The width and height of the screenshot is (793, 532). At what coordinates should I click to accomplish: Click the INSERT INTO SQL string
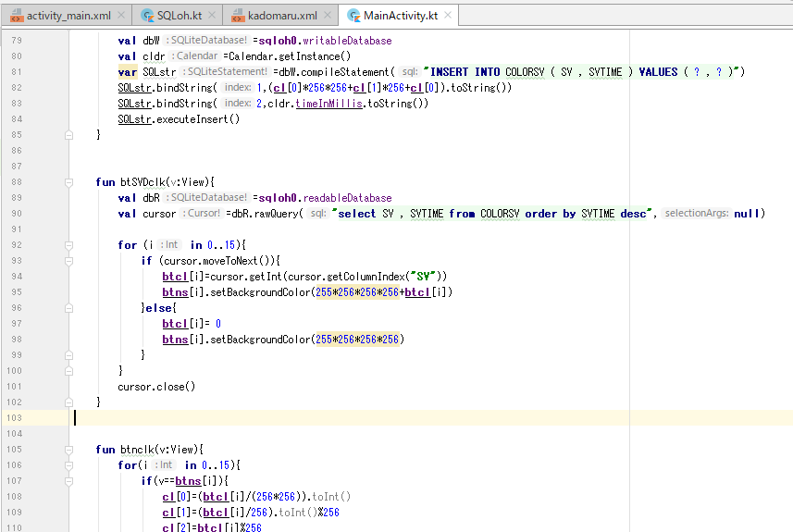582,72
